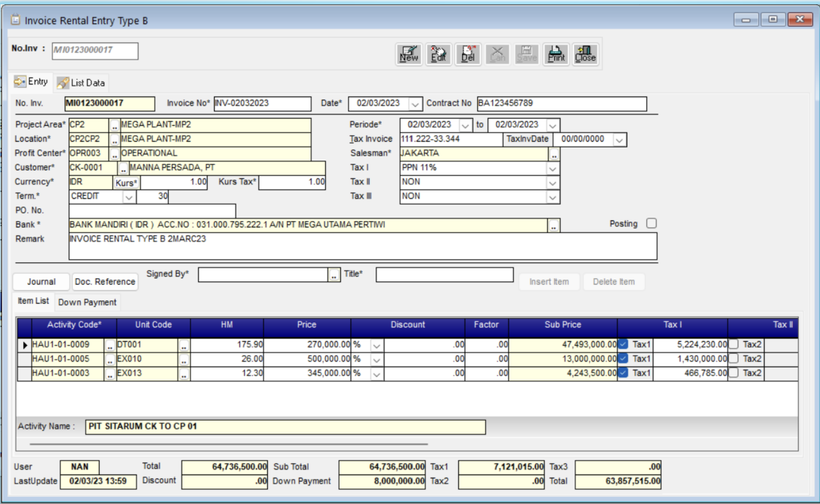
Task: Click the Del toolbar icon
Action: tap(468, 54)
